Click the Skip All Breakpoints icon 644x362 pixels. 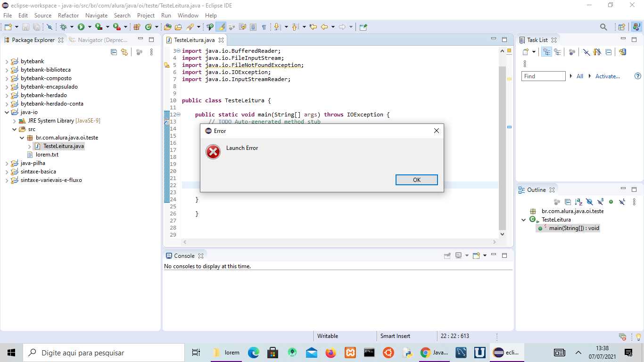pos(49,27)
